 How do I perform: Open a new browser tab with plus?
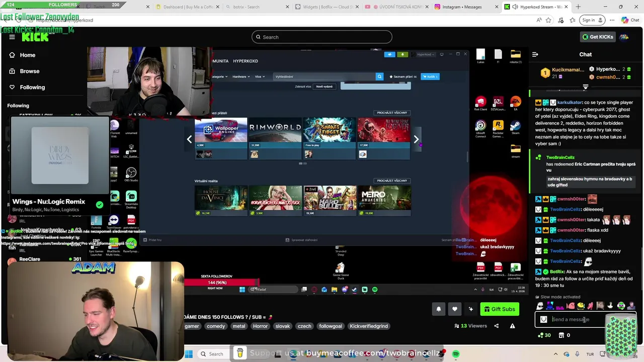(x=578, y=7)
